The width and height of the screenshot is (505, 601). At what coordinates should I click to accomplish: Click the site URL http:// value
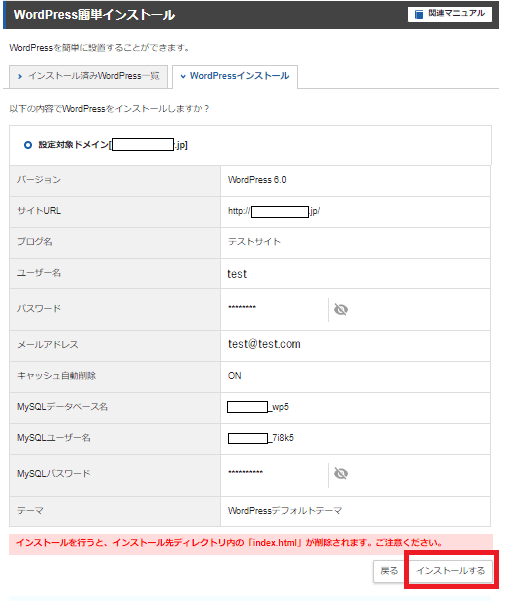tap(274, 211)
